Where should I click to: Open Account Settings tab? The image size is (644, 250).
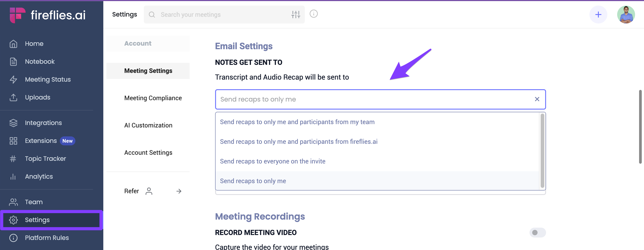pyautogui.click(x=148, y=153)
